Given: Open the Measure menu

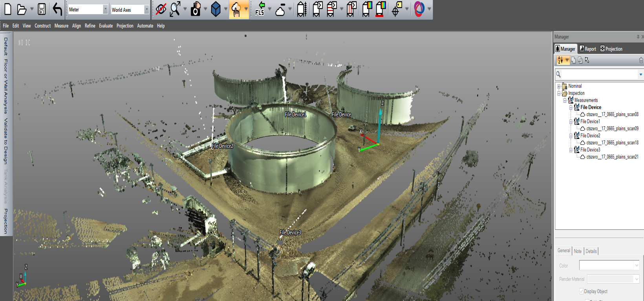Looking at the screenshot, I should click(61, 26).
